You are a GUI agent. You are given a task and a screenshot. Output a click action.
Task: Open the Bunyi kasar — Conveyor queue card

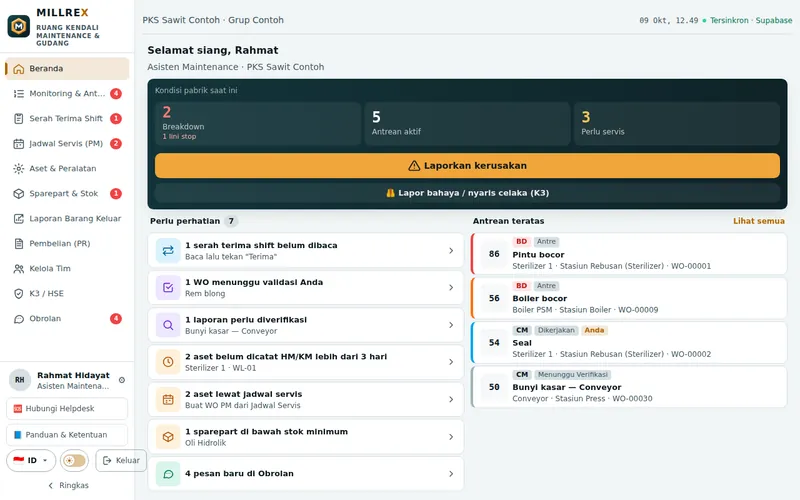(629, 387)
